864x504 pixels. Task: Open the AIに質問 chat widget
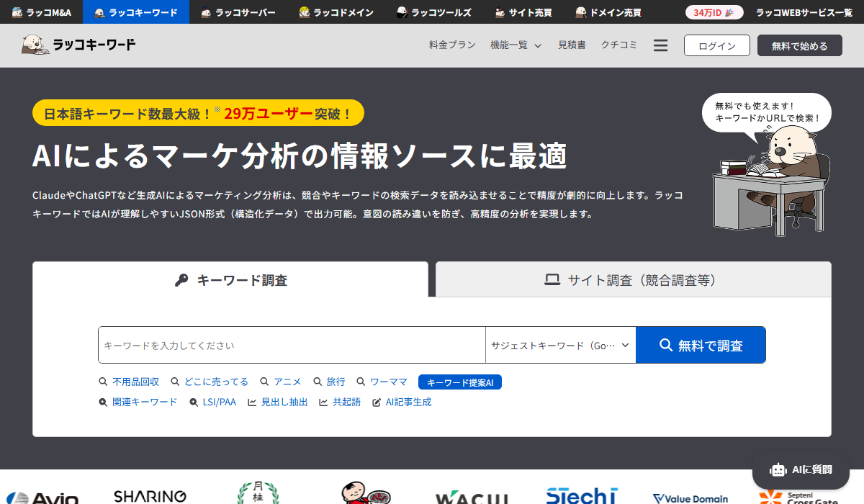pos(801,469)
